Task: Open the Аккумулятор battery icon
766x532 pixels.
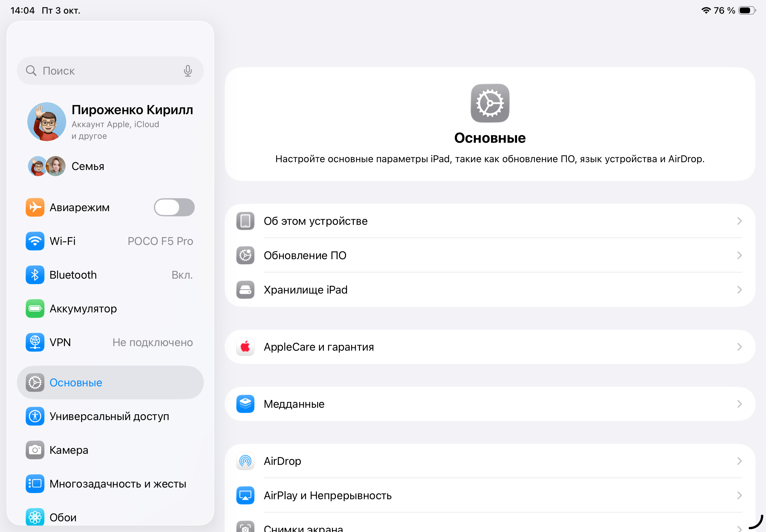Action: click(35, 308)
